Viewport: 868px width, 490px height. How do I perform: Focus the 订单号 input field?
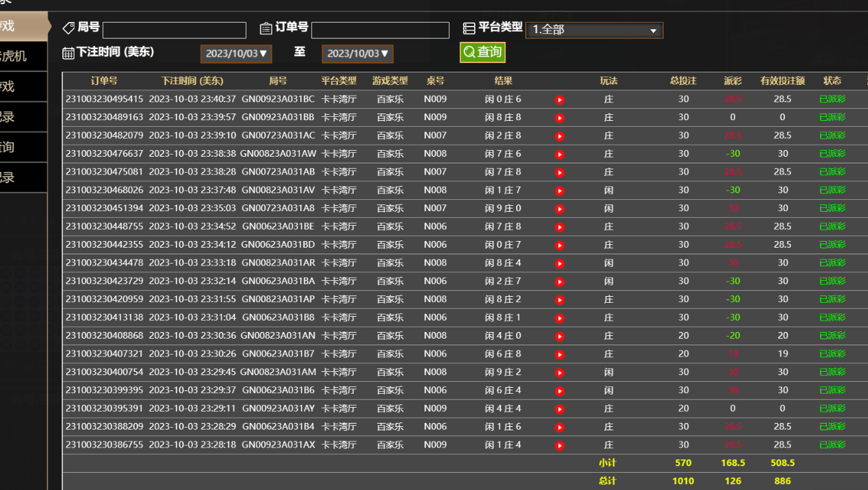(381, 30)
